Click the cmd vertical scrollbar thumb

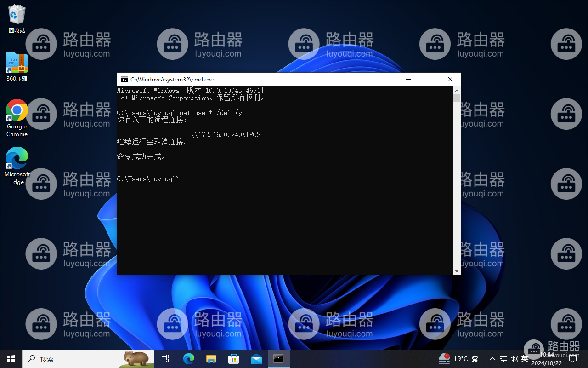pos(457,98)
